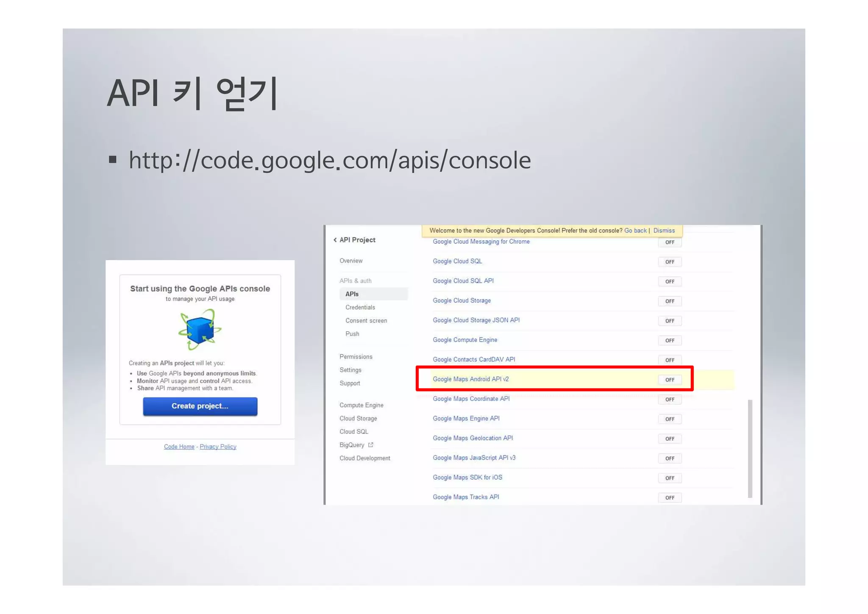Open Support in the sidebar
The height and width of the screenshot is (614, 868).
350,383
